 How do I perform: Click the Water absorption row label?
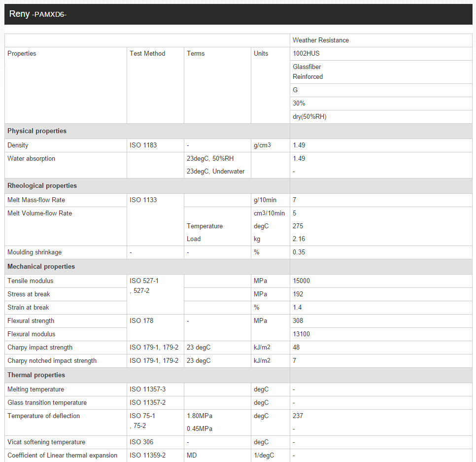[x=31, y=159]
